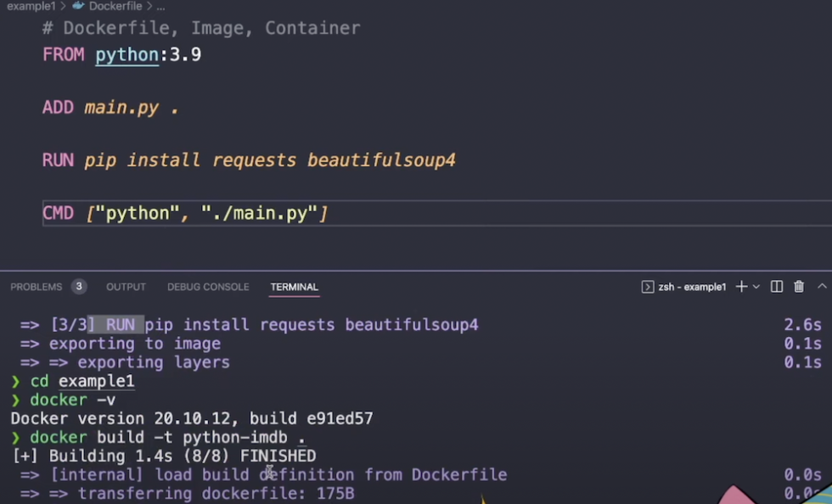Image resolution: width=832 pixels, height=504 pixels.
Task: Switch to the OUTPUT tab
Action: pyautogui.click(x=125, y=287)
